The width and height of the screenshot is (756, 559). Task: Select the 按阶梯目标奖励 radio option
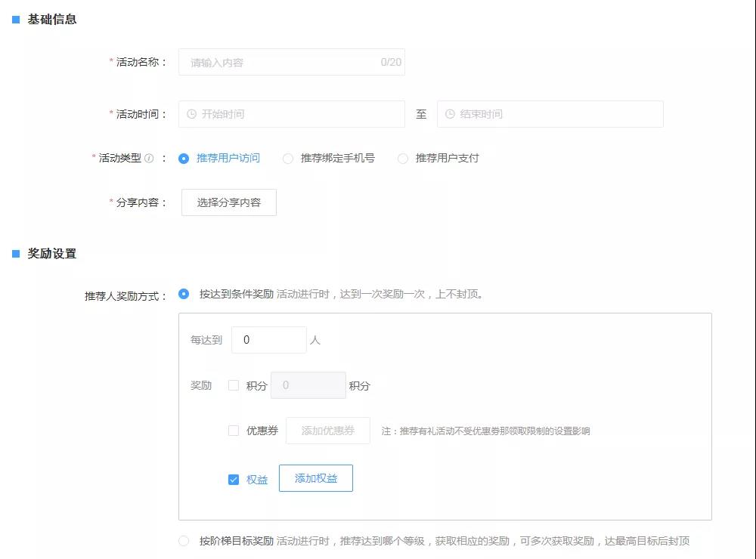point(184,541)
